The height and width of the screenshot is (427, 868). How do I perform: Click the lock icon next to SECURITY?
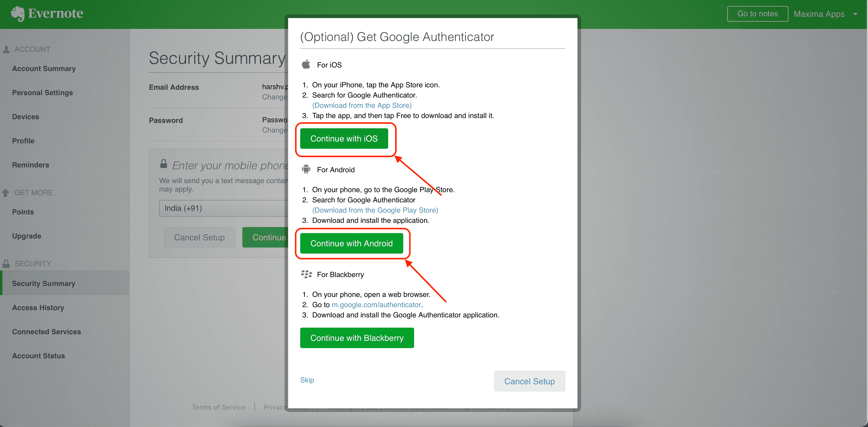[x=6, y=264]
